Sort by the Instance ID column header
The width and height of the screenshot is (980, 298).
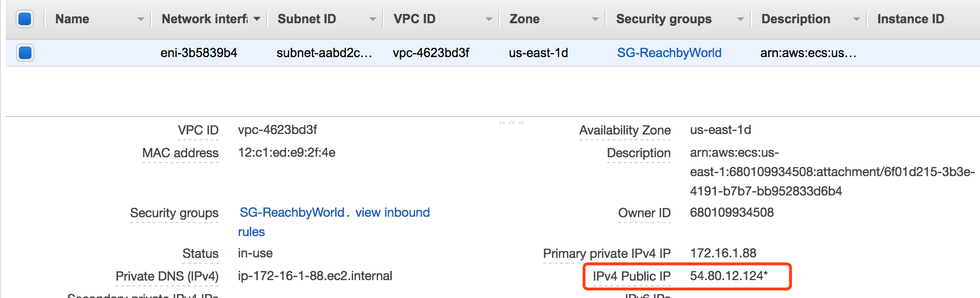[x=910, y=19]
